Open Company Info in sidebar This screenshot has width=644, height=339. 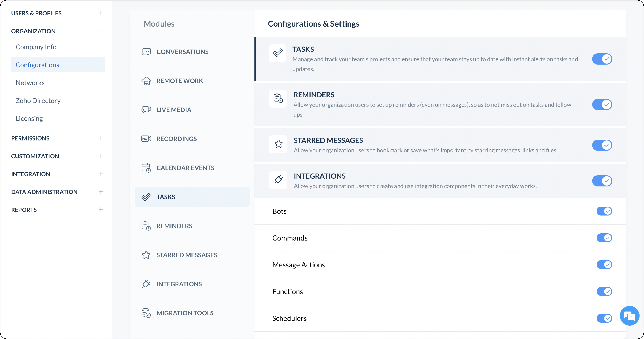click(x=36, y=47)
